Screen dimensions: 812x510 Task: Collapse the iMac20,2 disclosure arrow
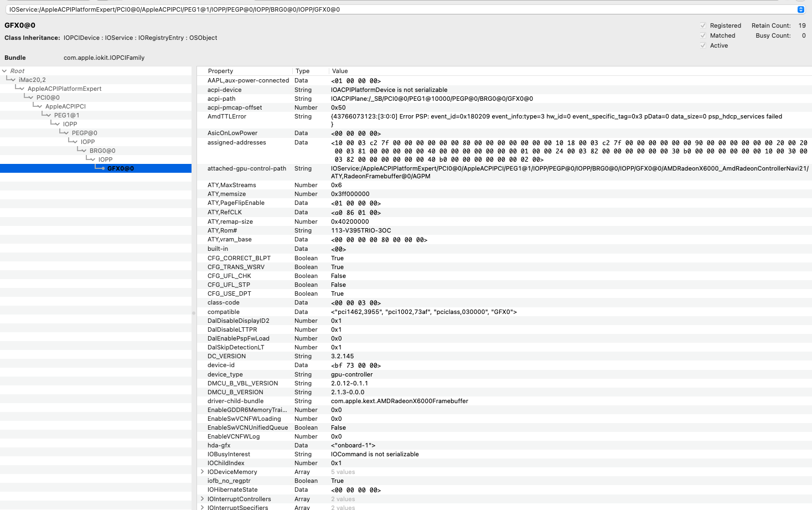[13, 80]
